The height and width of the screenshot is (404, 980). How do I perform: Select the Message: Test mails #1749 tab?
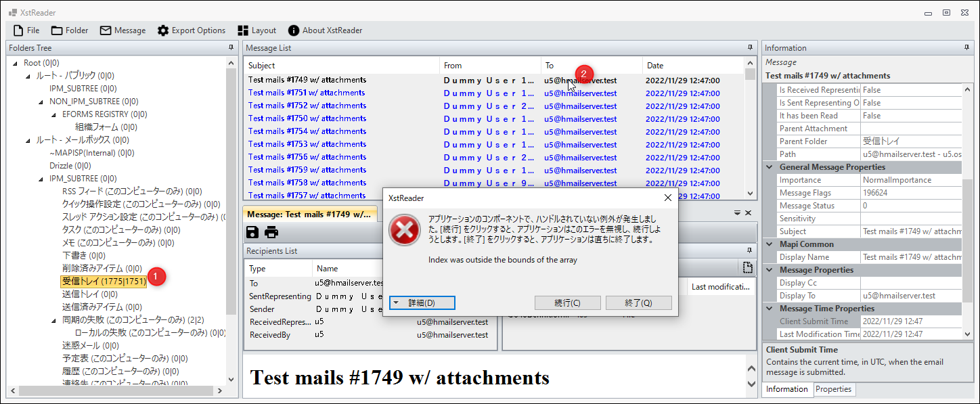click(x=309, y=214)
